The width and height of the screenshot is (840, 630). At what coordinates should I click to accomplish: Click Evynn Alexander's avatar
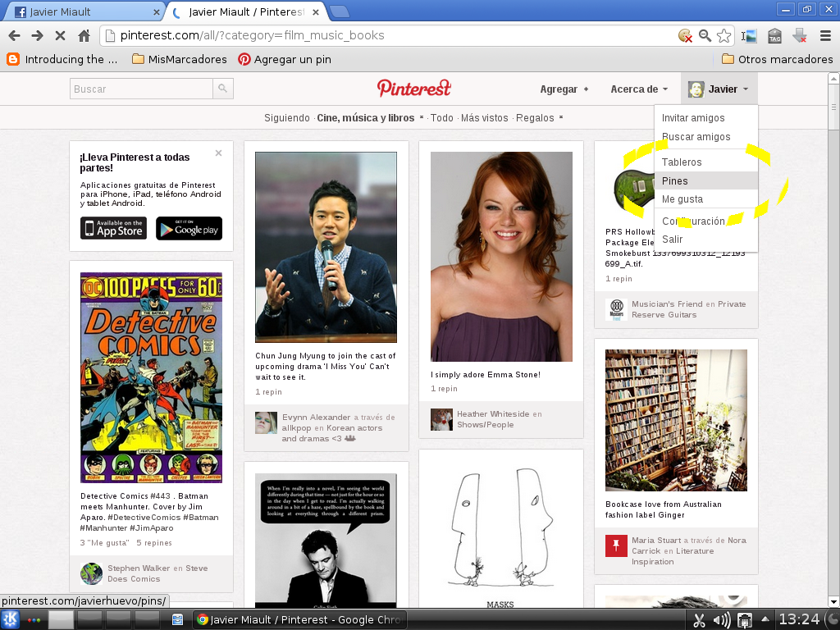coord(267,422)
